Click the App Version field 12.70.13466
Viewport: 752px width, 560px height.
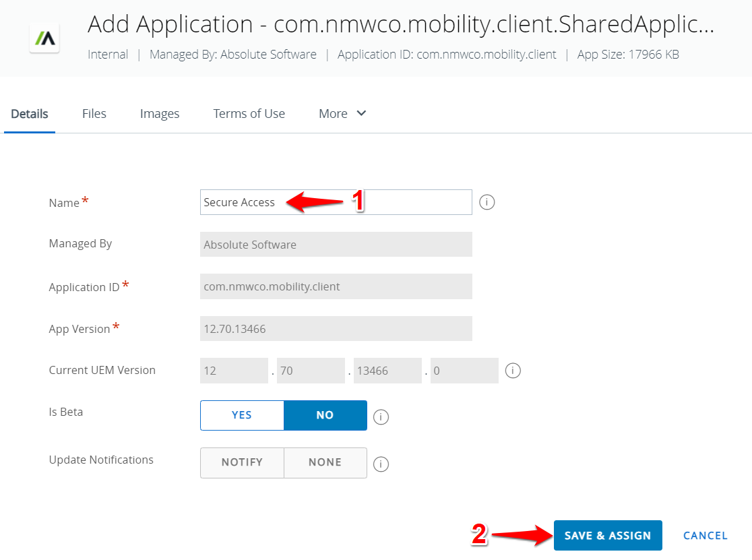pyautogui.click(x=336, y=329)
